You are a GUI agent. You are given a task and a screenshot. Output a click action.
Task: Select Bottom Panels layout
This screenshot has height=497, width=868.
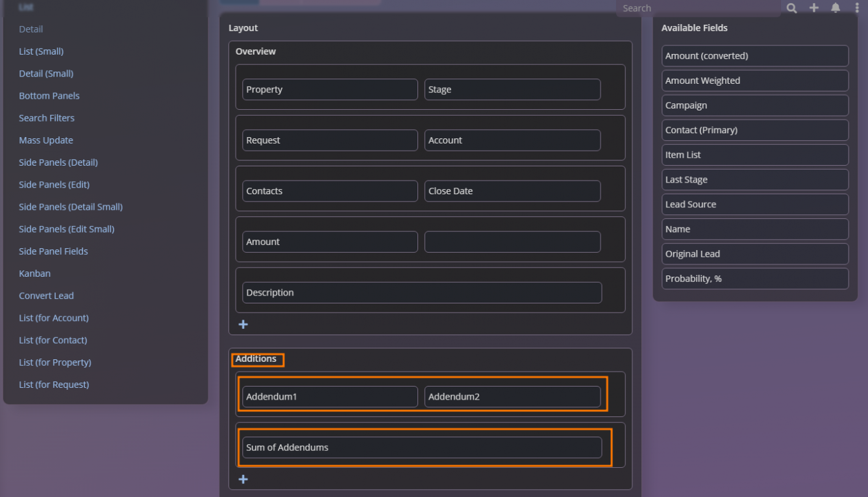pos(49,96)
